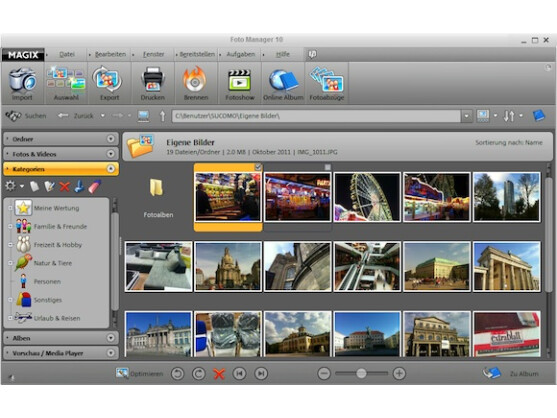Select the Urlaub & Reisen category
Screen dimensions: 557x418
(57, 318)
